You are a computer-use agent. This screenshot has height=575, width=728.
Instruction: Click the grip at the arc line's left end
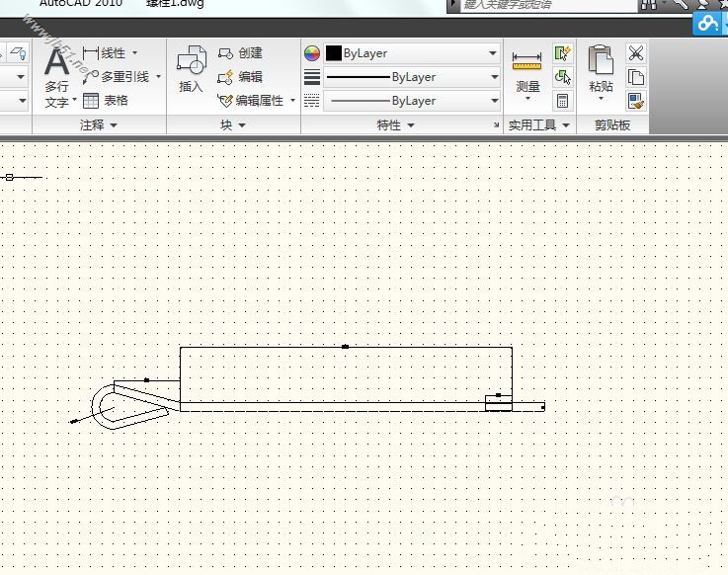73,422
